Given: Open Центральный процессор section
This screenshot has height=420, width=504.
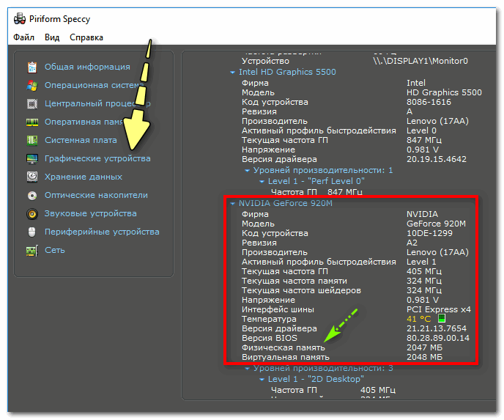Looking at the screenshot, I should (x=97, y=103).
